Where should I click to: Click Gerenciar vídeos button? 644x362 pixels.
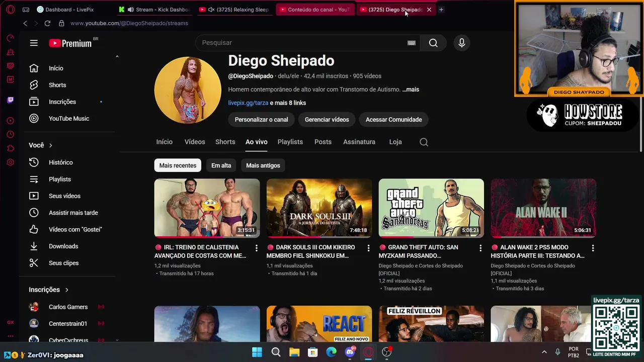(327, 120)
